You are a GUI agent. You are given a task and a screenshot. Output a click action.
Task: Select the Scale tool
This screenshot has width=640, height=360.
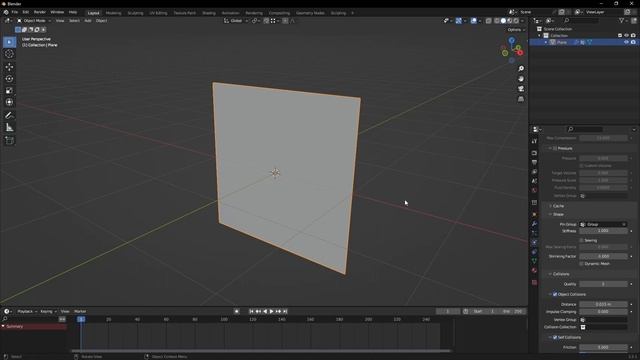[x=9, y=91]
